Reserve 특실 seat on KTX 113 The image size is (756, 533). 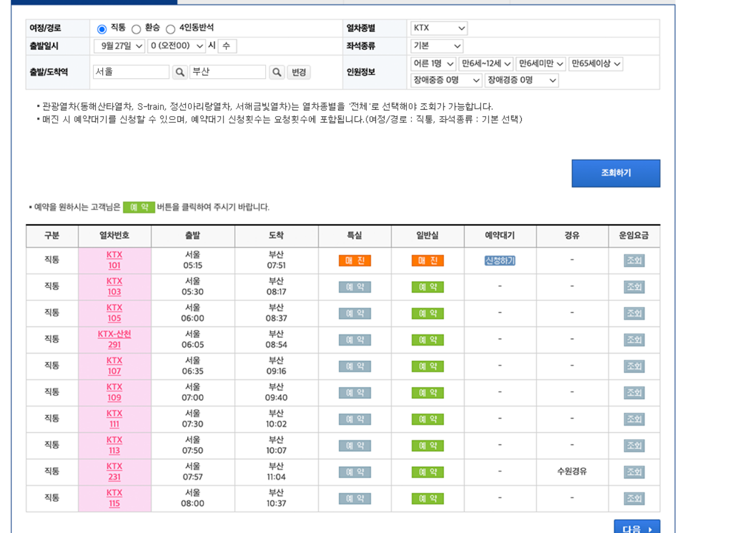pos(355,446)
